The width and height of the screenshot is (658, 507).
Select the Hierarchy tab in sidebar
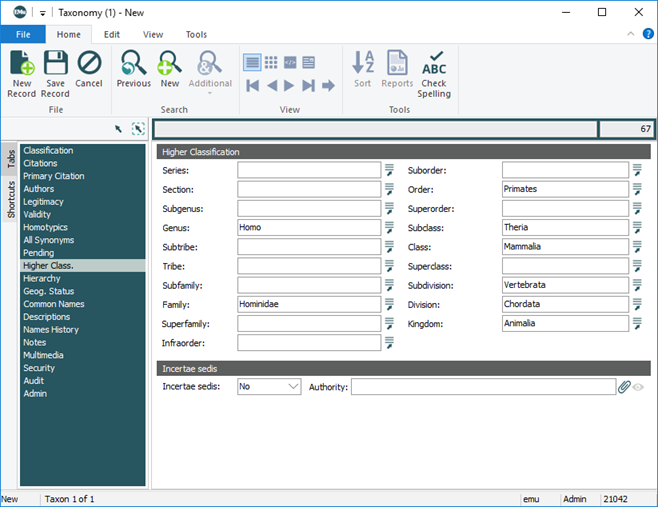[42, 278]
